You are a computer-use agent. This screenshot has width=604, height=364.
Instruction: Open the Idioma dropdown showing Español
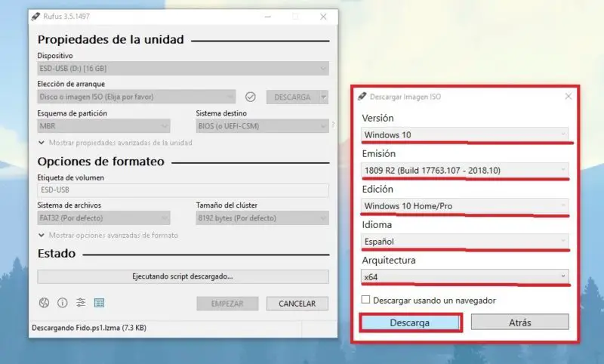465,241
